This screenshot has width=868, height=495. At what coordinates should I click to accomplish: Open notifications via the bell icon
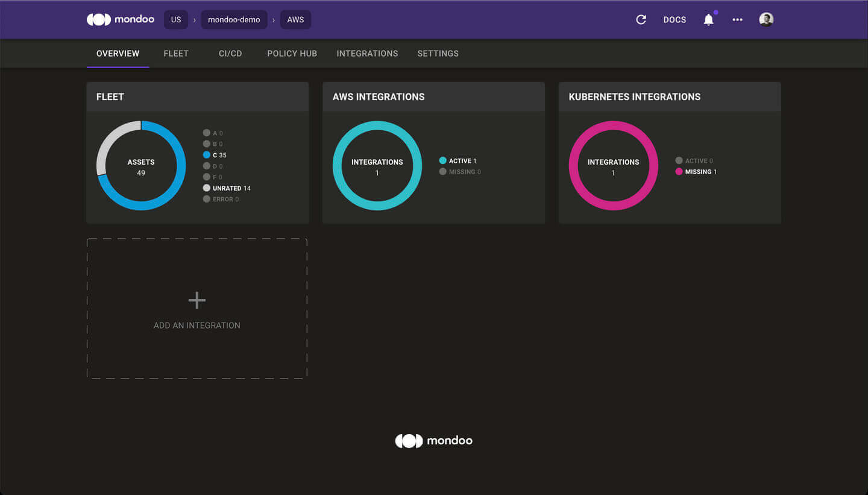tap(708, 19)
